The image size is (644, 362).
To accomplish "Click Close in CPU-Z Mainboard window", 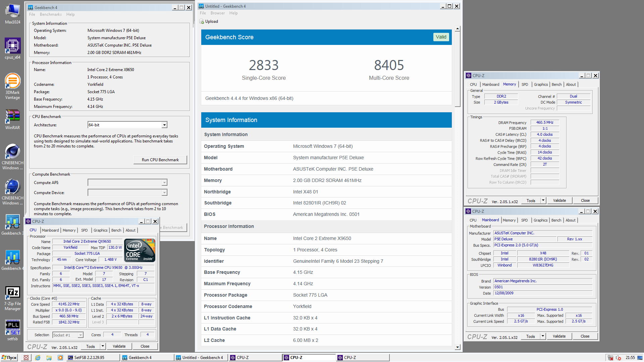I will (x=585, y=336).
